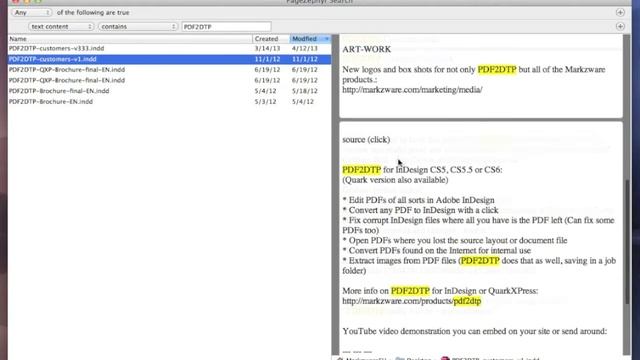Select PDF2DTP-Brochure-EN.indd in the results
This screenshot has width=640, height=360.
pyautogui.click(x=51, y=102)
